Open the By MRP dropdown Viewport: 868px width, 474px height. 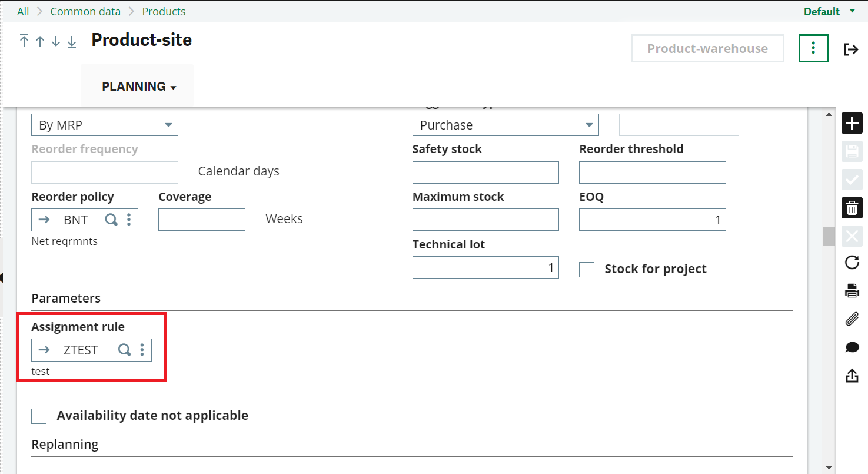pyautogui.click(x=104, y=125)
